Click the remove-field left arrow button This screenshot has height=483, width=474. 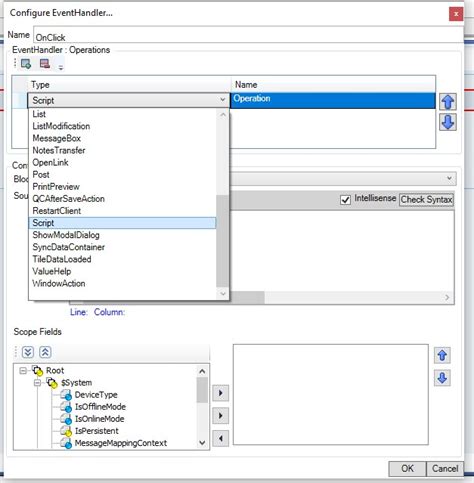click(220, 438)
